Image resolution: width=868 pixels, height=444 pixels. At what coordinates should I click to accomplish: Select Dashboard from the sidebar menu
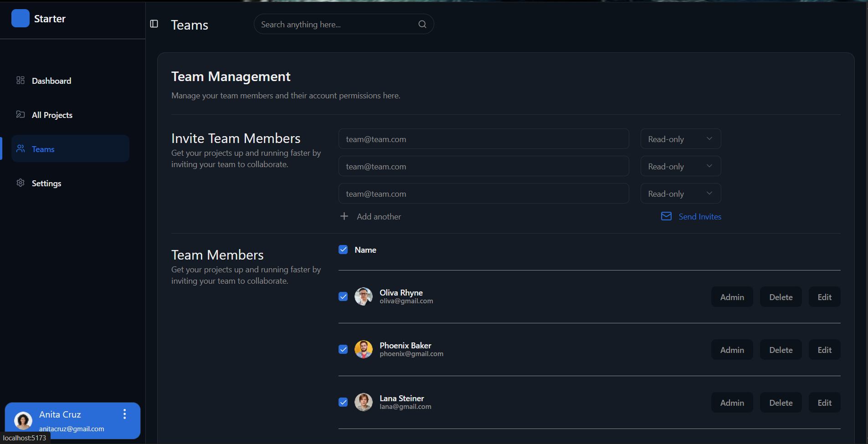point(51,80)
